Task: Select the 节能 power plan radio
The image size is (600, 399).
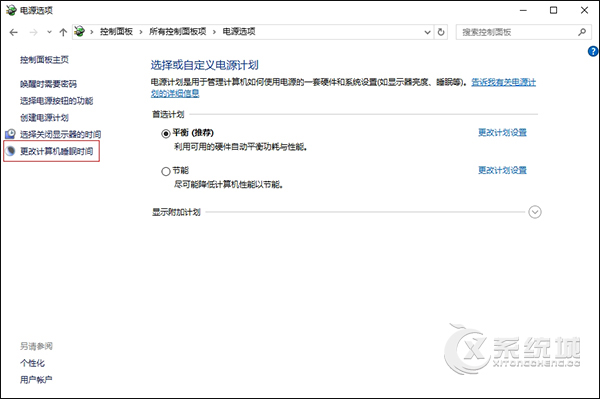Action: [166, 171]
